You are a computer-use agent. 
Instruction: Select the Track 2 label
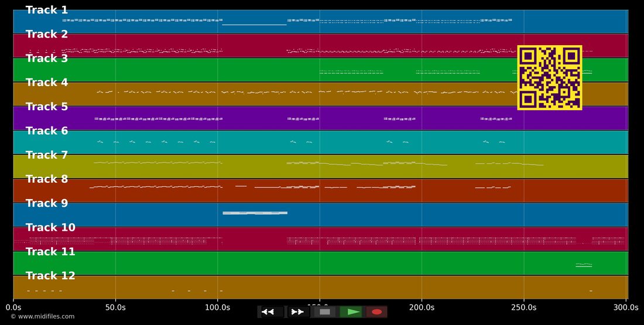pos(47,34)
